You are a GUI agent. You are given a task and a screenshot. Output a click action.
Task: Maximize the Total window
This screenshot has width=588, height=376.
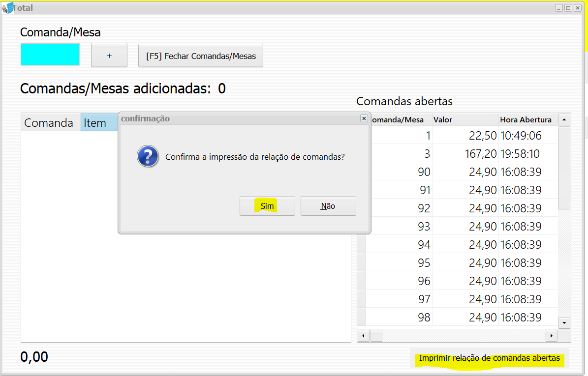coord(568,8)
